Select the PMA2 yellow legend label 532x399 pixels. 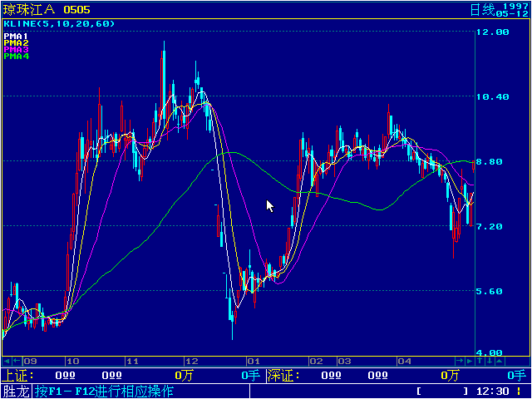(16, 43)
